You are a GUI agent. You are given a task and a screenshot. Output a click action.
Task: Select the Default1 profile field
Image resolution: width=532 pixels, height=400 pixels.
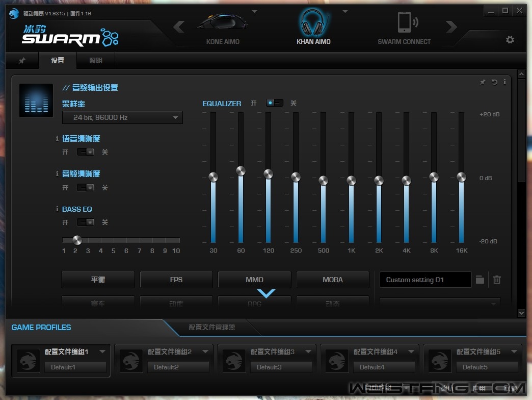coord(75,367)
